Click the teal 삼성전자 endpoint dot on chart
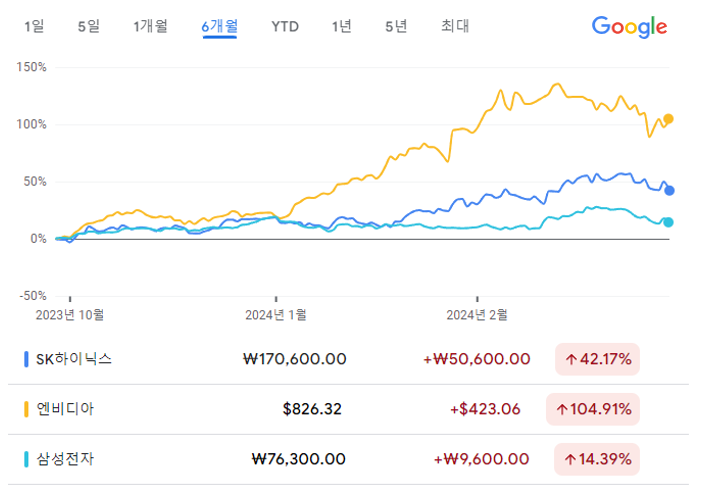 pos(668,222)
